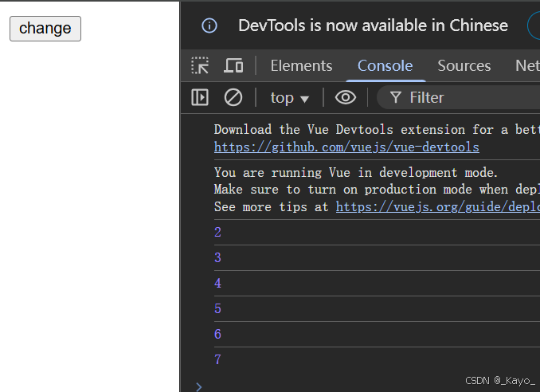540x392 pixels.
Task: Click the 'You are running Vue in development mode' message
Action: coord(356,172)
